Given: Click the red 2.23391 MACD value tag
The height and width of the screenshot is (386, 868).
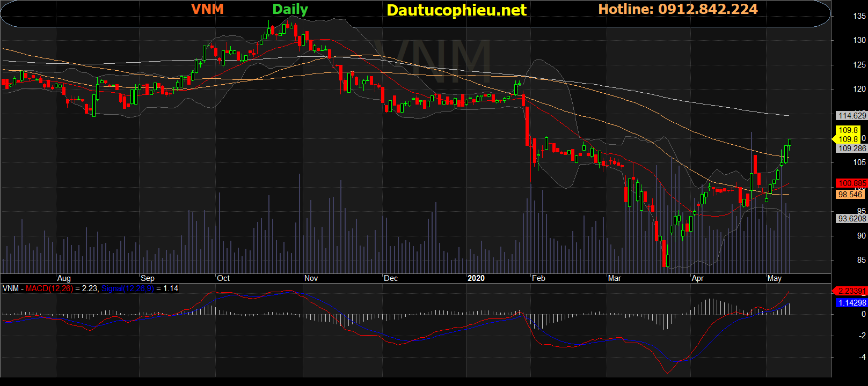Looking at the screenshot, I should click(x=852, y=291).
